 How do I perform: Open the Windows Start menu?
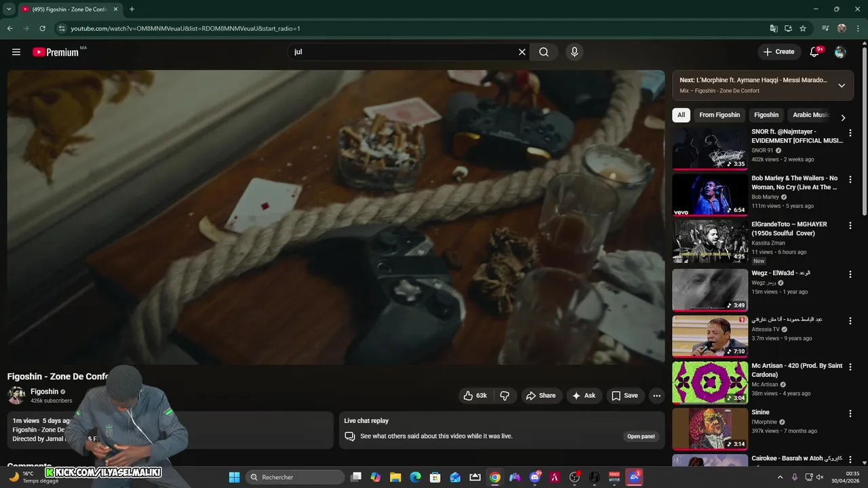click(x=234, y=477)
